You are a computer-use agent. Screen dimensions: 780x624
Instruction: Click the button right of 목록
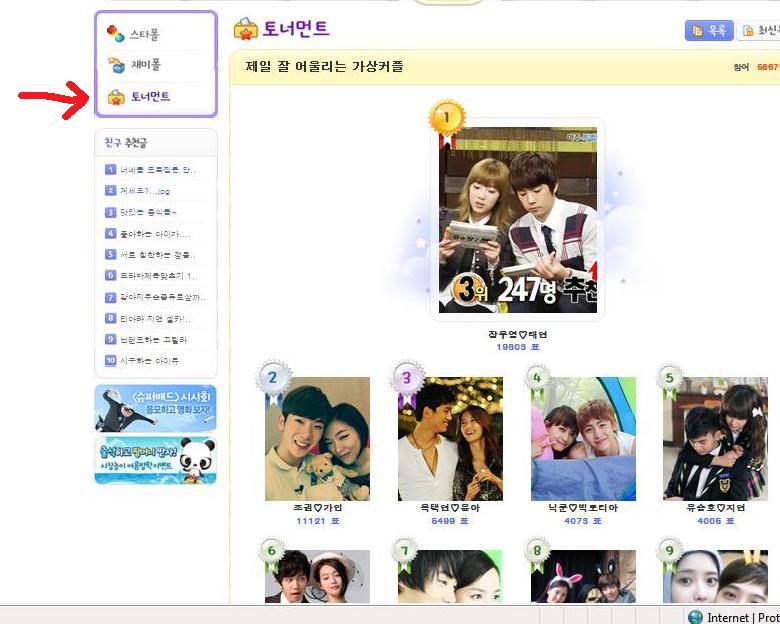pos(758,30)
